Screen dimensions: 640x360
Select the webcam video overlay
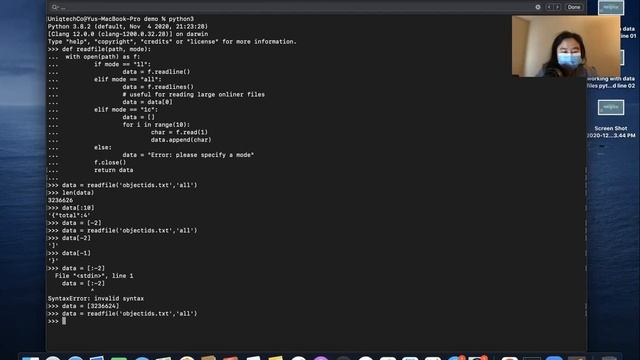click(x=566, y=46)
